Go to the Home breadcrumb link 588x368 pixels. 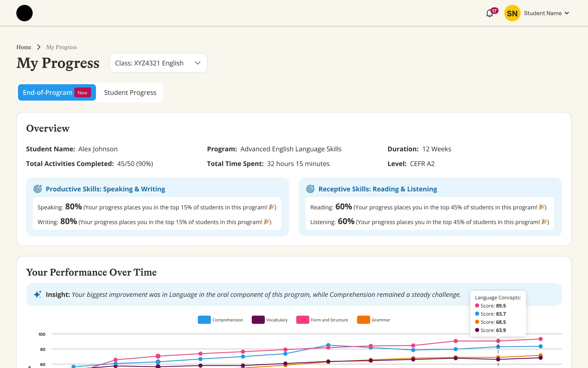click(x=24, y=47)
